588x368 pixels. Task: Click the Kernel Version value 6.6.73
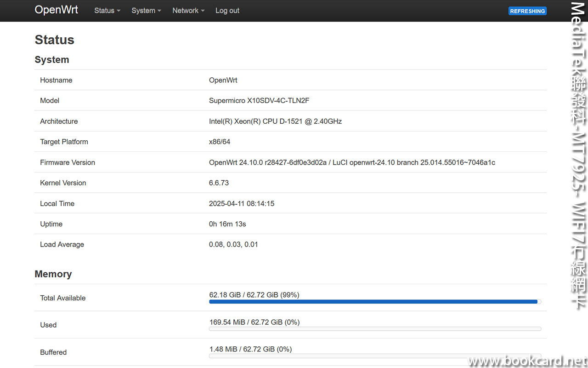coord(219,183)
